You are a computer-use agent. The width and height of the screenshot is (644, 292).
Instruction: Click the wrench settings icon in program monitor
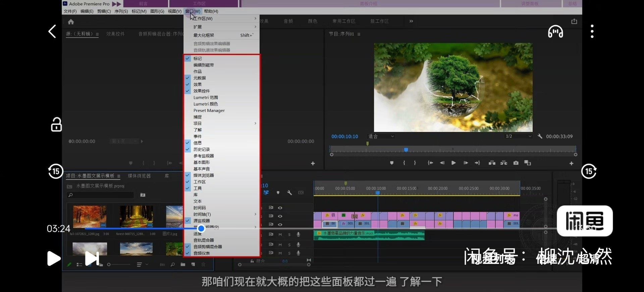(540, 136)
